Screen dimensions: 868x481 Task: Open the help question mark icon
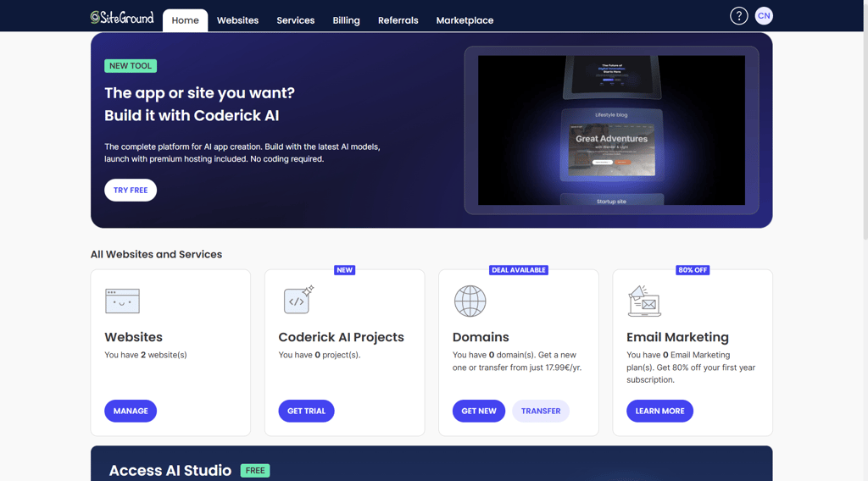(738, 16)
